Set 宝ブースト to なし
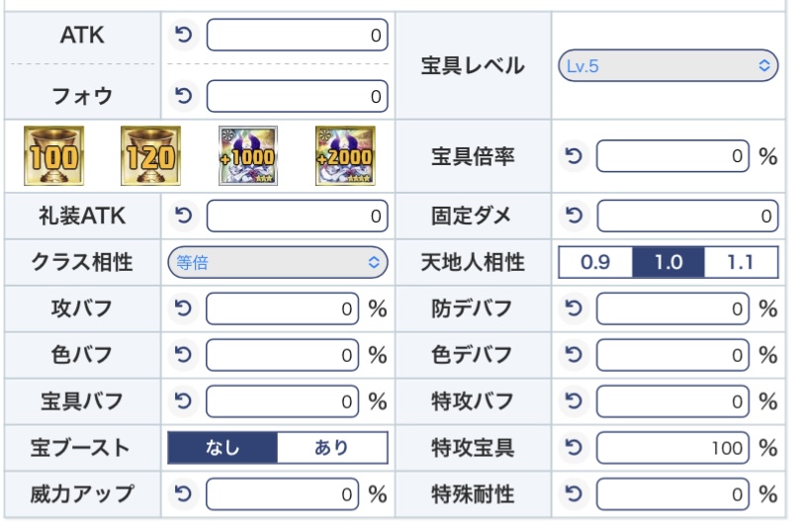 [222, 448]
